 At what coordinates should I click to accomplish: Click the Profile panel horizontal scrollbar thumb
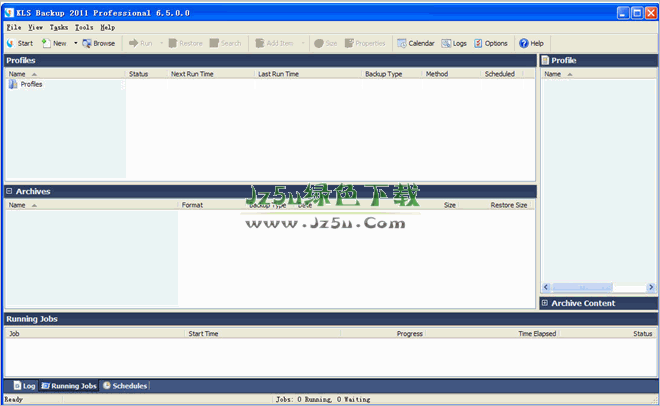[x=582, y=287]
